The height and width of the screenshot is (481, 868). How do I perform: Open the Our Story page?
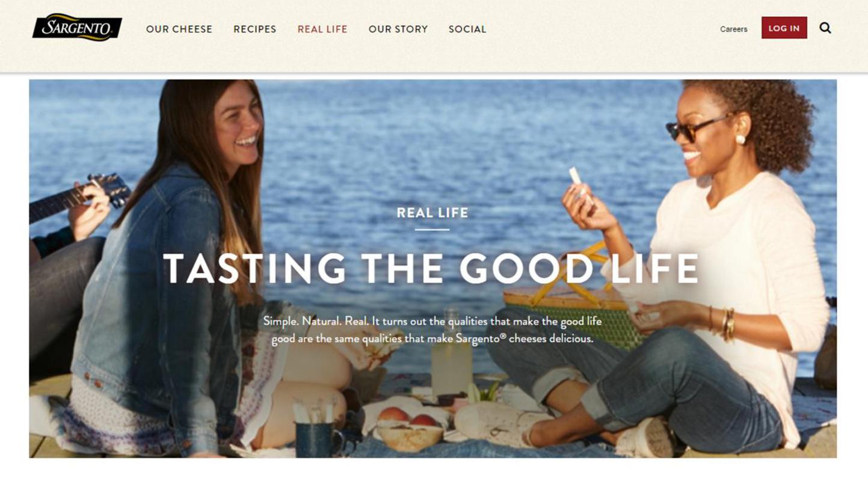tap(398, 29)
